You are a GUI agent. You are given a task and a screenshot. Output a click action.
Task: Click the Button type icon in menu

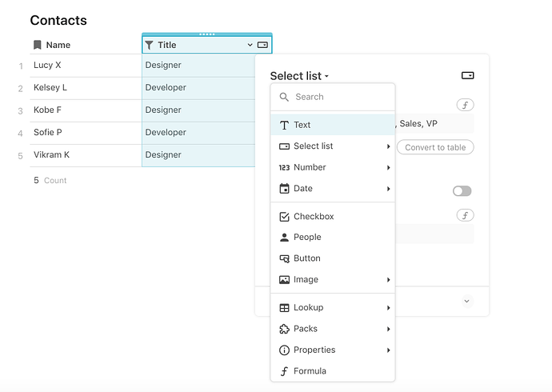click(x=284, y=258)
